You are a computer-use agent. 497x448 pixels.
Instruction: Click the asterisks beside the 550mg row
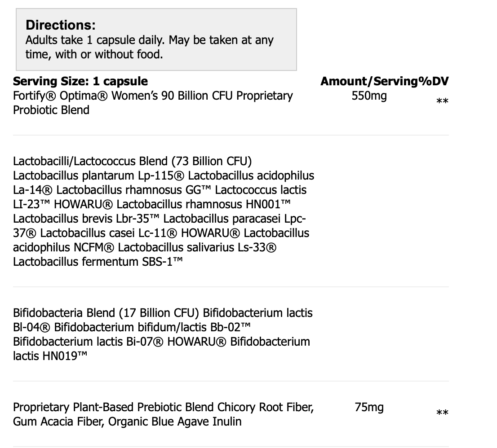(442, 102)
